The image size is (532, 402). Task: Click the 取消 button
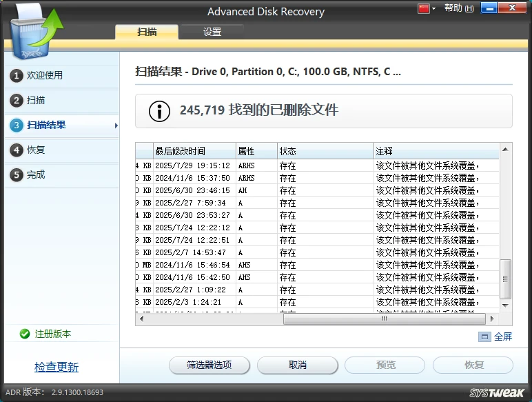(x=298, y=365)
